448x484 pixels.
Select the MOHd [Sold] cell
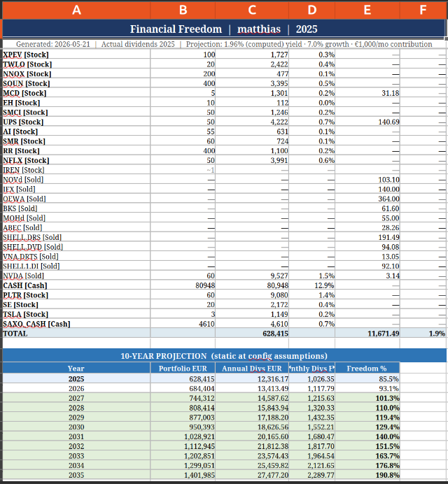tap(76, 218)
